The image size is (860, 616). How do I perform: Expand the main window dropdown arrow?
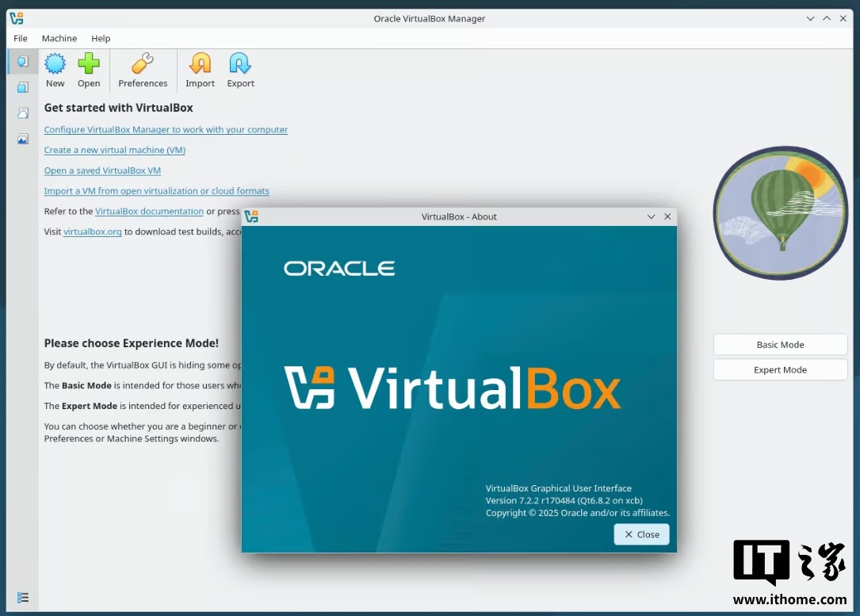click(x=810, y=17)
